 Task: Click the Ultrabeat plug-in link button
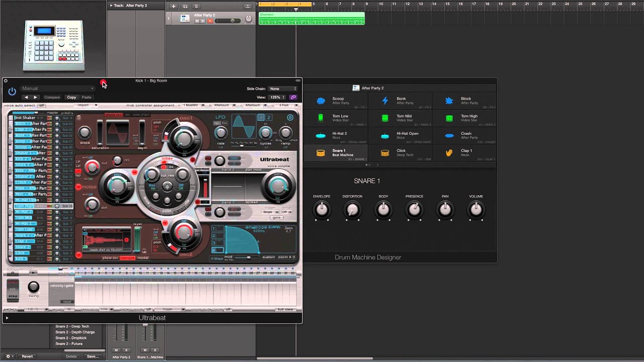click(x=293, y=97)
